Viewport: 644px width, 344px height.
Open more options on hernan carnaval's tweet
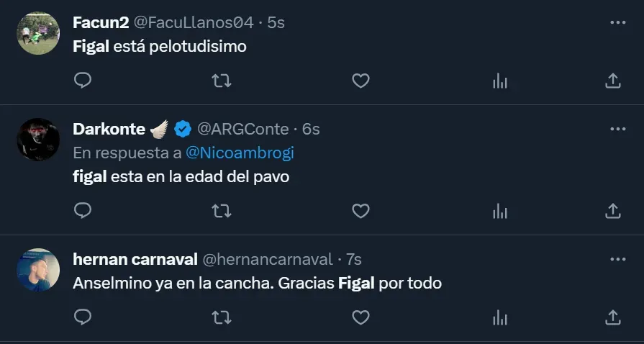[617, 258]
